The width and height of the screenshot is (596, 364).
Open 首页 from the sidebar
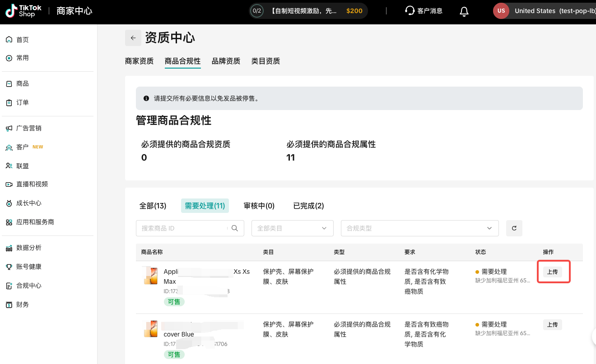pos(23,40)
